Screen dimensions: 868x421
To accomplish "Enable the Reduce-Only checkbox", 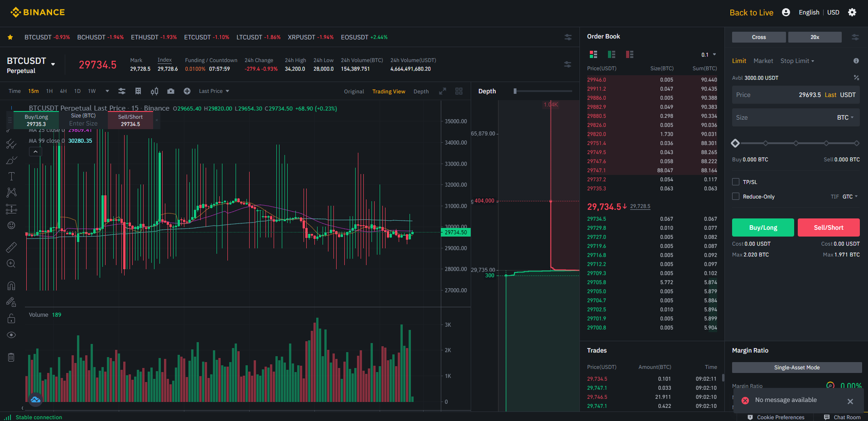I will click(736, 196).
